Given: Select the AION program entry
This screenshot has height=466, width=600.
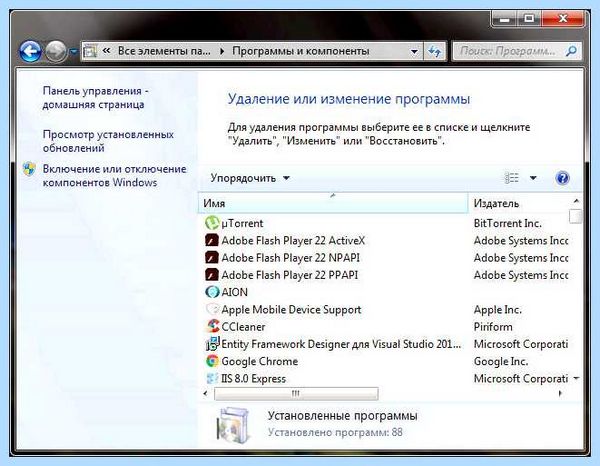Looking at the screenshot, I should (x=235, y=292).
